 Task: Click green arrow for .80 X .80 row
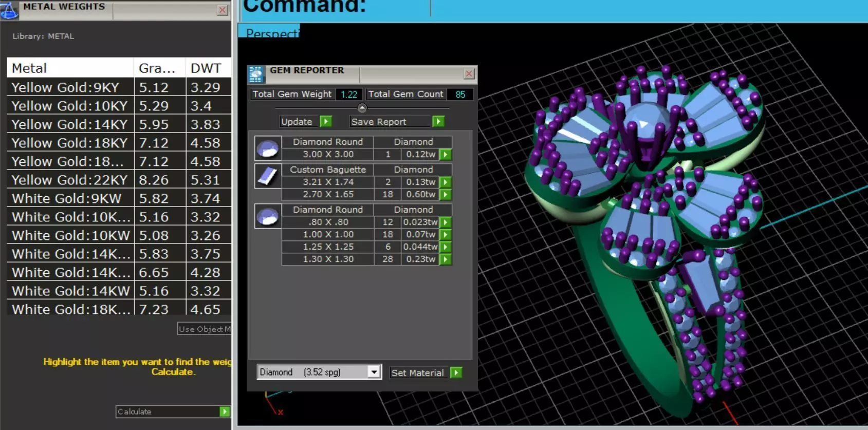click(446, 222)
